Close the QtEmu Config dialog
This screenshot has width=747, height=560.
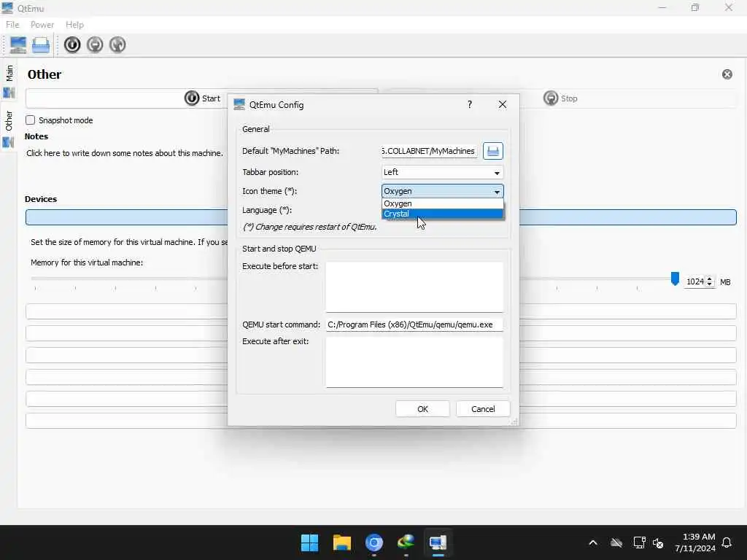[x=502, y=104]
